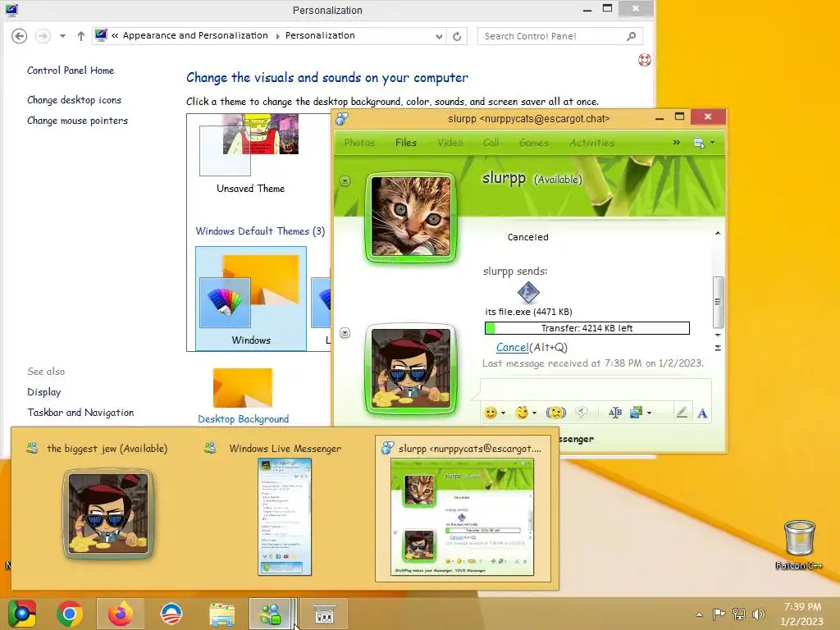Send a nudge with the shaking face icon

tap(556, 413)
